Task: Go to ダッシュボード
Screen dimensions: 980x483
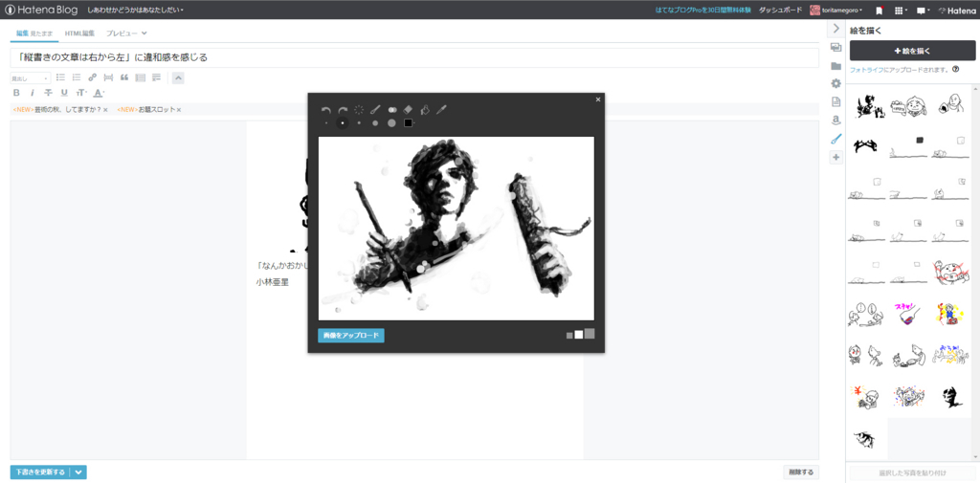Action: coord(780,10)
